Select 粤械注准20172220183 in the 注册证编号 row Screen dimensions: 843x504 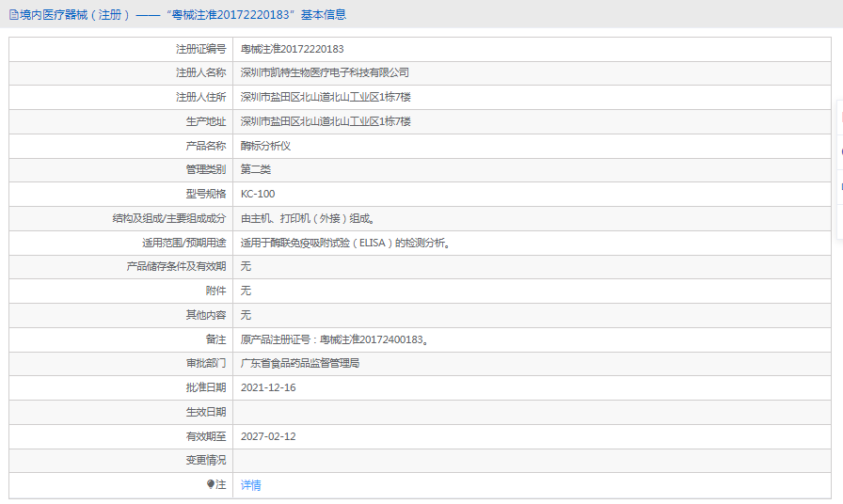292,49
